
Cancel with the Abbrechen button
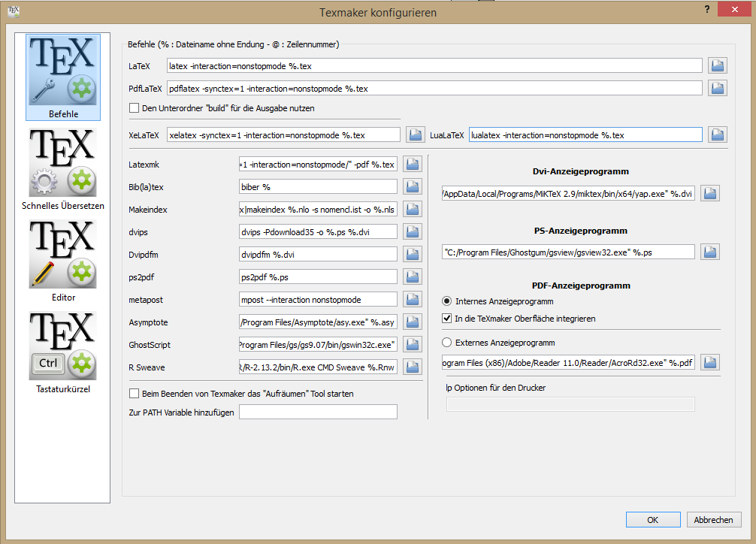(714, 519)
